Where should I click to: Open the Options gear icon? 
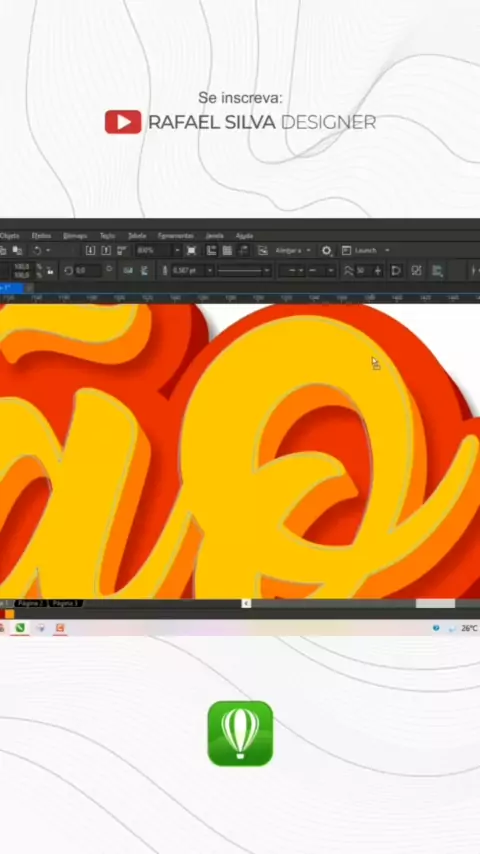click(326, 251)
